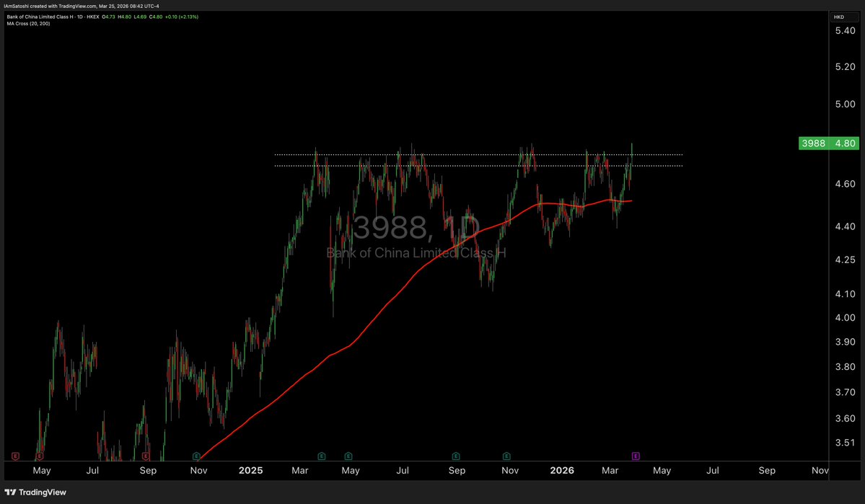The height and width of the screenshot is (504, 865).
Task: Click the 5.20 price axis label
Action: click(845, 67)
